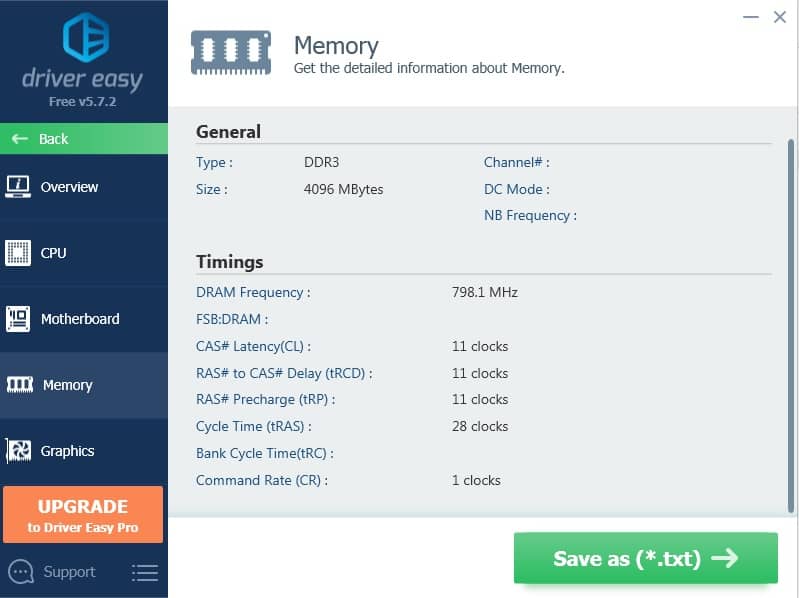Select the Memory section label
This screenshot has height=598, width=799.
coord(67,385)
